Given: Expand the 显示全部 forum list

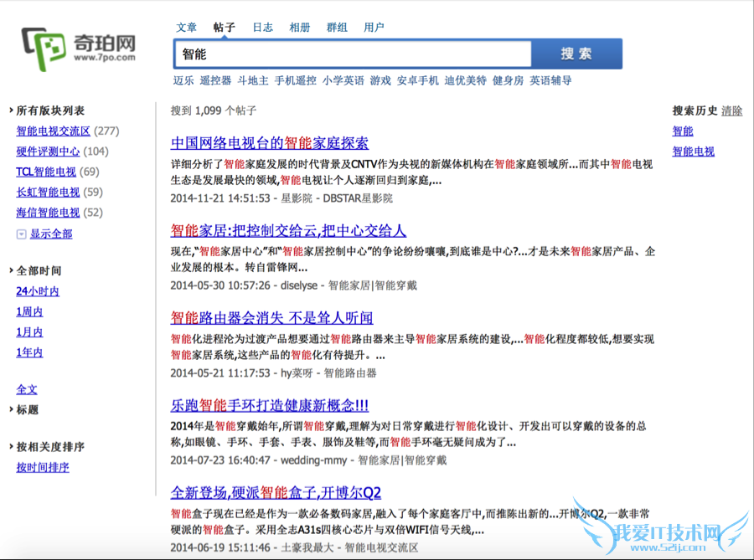Looking at the screenshot, I should [50, 234].
